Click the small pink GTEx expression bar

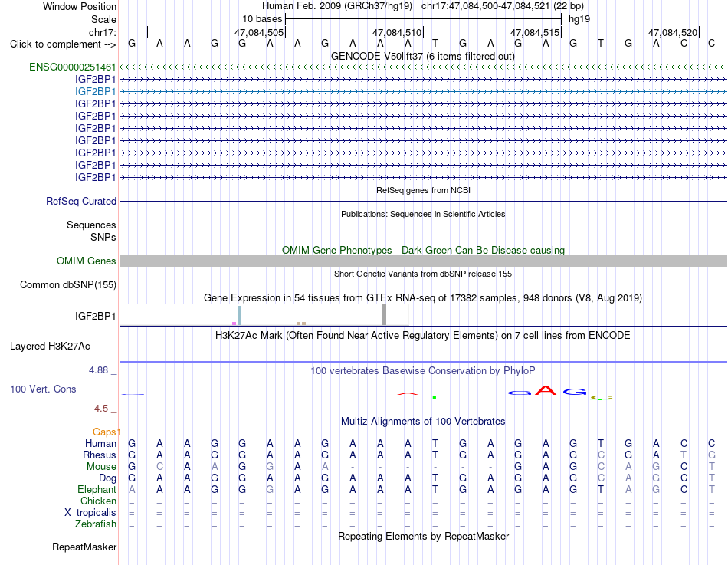(x=234, y=324)
